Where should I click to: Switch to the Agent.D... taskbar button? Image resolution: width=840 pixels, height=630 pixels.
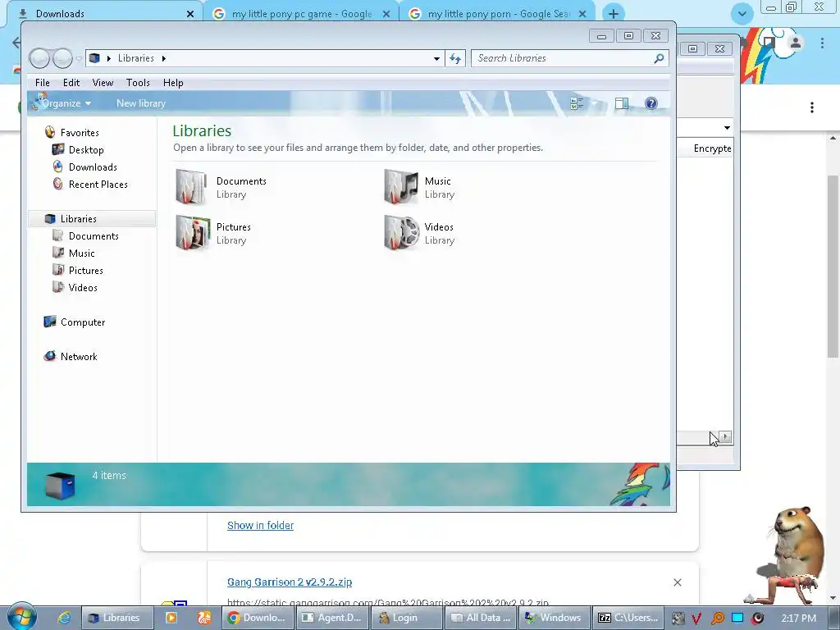(332, 618)
